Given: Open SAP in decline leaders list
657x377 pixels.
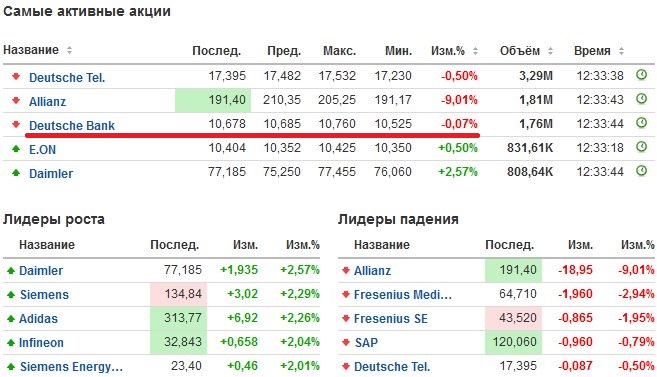Looking at the screenshot, I should point(366,342).
